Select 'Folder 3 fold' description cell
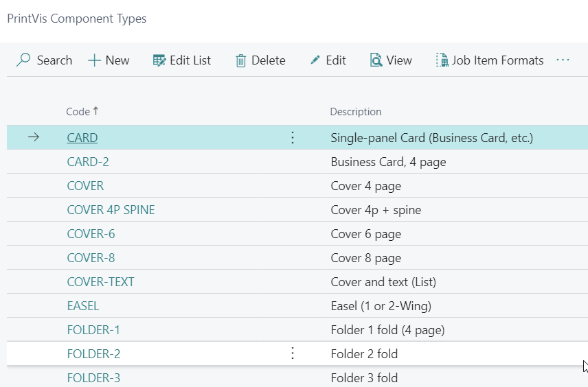588x387 pixels. pos(364,377)
